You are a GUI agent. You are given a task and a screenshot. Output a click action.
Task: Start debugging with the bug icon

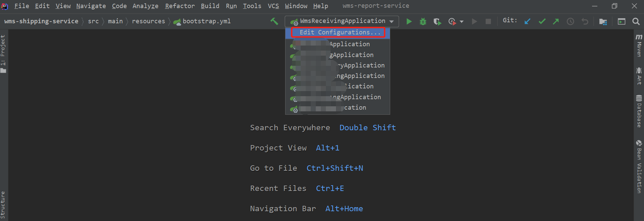tap(423, 22)
